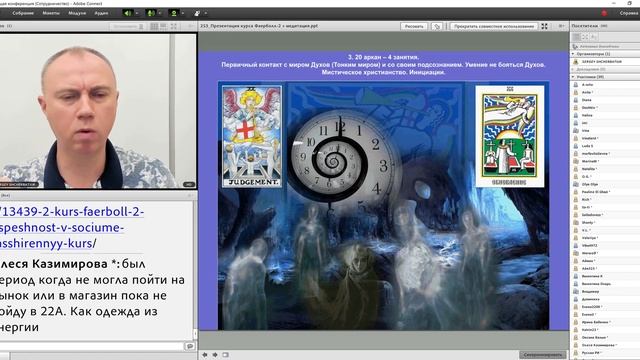Open the Справка menu
This screenshot has width=640, height=360.
pos(629,13)
